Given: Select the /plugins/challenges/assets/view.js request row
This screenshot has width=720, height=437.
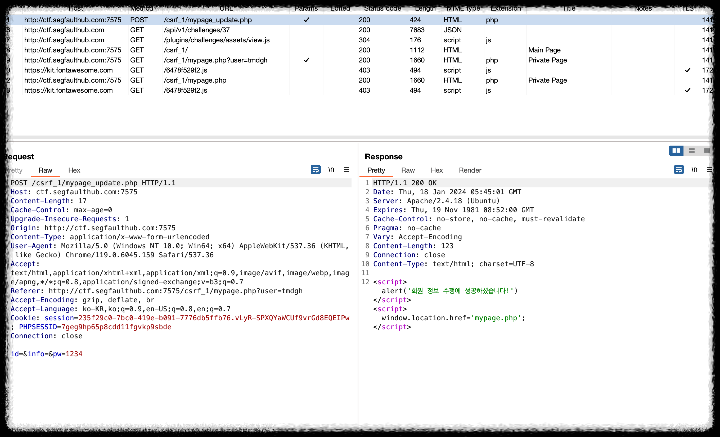Looking at the screenshot, I should point(358,40).
